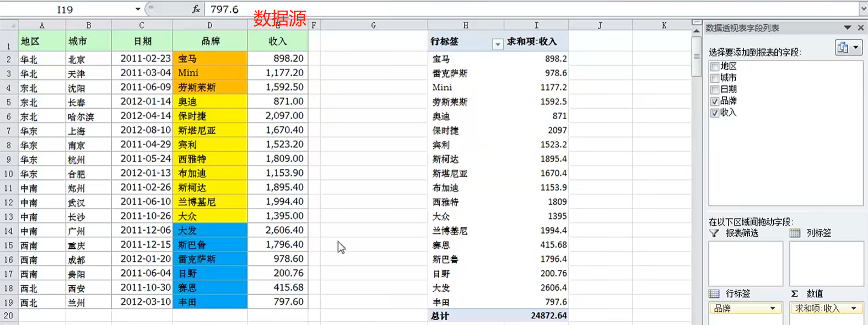Viewport: 868px width, 325px height.
Task: Expand the formula bar at right end
Action: [x=863, y=9]
